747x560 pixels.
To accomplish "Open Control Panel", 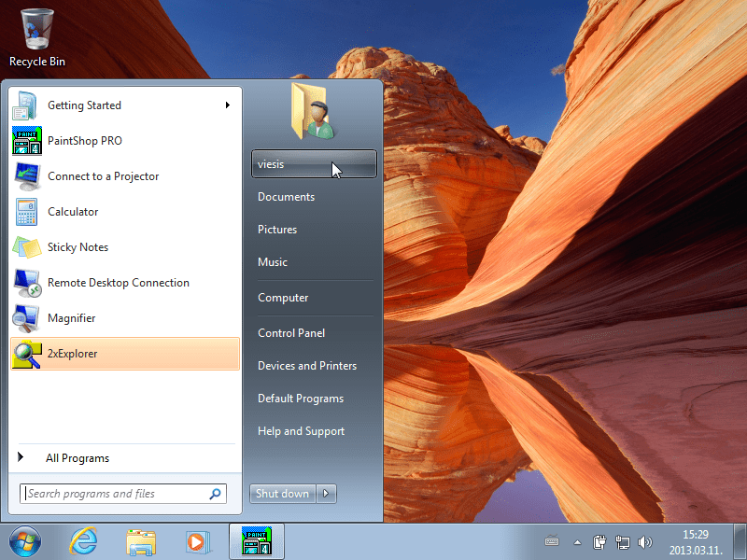I will 291,333.
